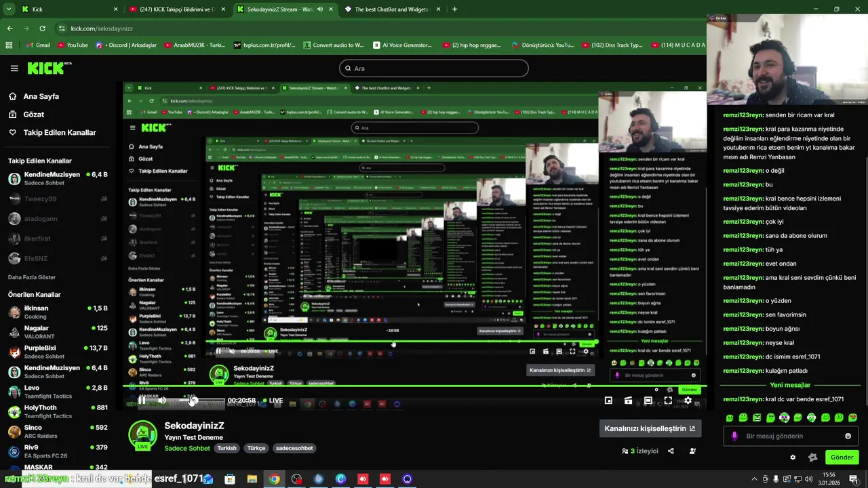The height and width of the screenshot is (488, 868).
Task: Switch to The best ChatBot and Widgets tab
Action: click(x=393, y=9)
